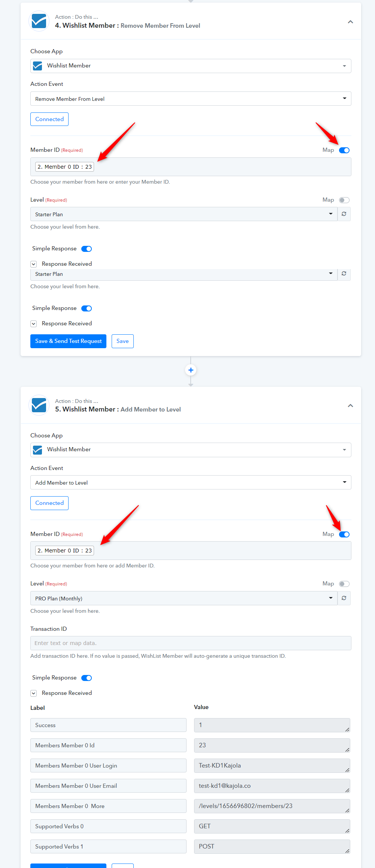This screenshot has height=868, width=375.
Task: Toggle Simple Response switch in step 5
Action: [87, 678]
